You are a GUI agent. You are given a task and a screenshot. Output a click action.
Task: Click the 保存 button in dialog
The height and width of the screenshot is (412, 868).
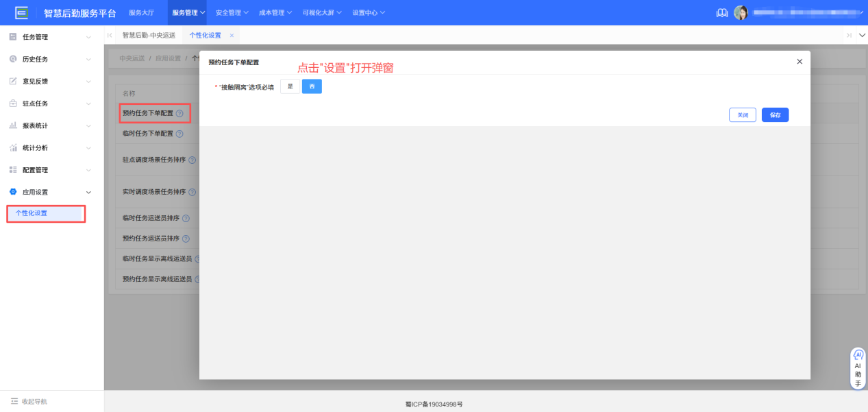coord(775,115)
